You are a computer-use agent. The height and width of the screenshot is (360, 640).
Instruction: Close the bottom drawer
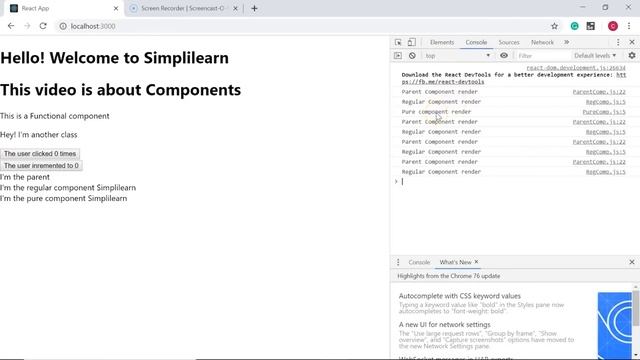coord(632,262)
